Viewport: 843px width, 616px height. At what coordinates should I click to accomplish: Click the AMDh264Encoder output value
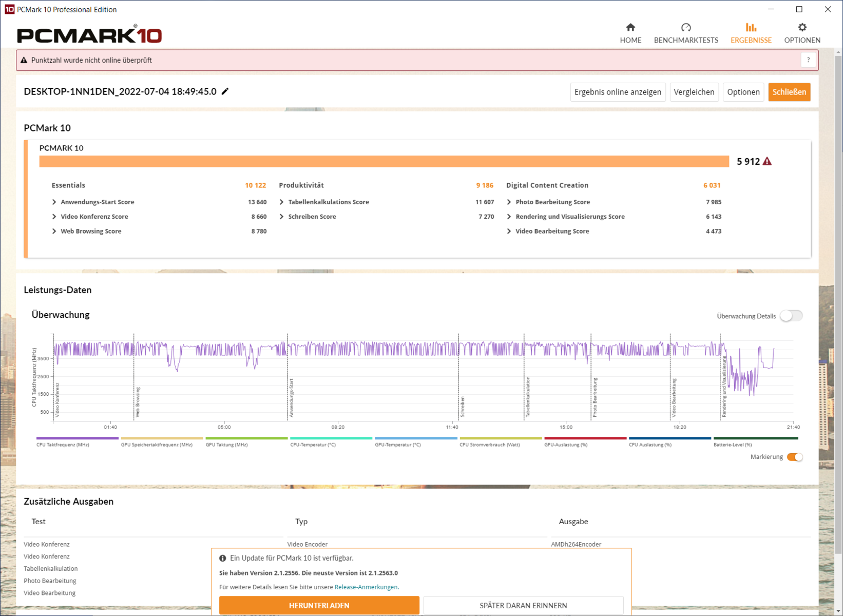pos(576,544)
